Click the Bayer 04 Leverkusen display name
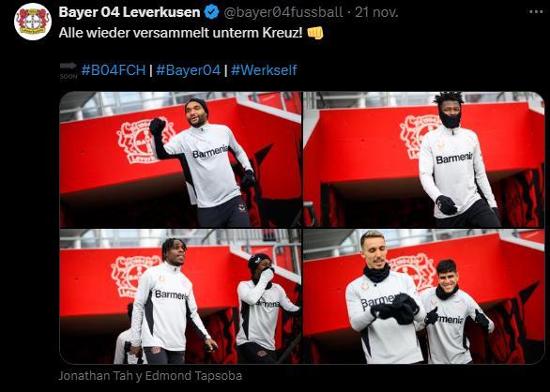This screenshot has height=392, width=550. 130,12
